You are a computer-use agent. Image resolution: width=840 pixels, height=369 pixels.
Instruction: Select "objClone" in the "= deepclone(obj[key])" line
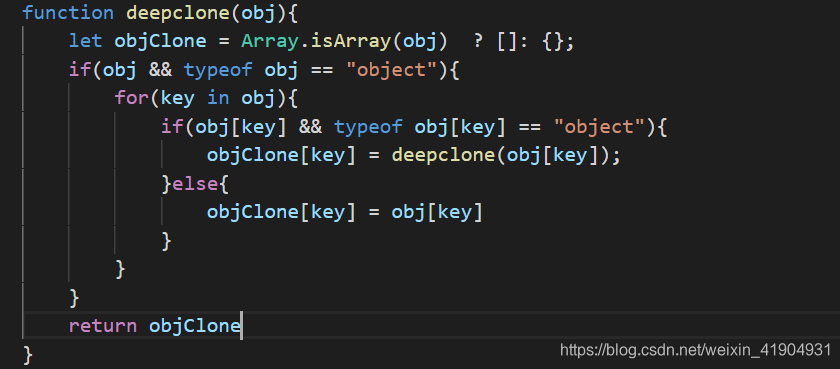253,155
